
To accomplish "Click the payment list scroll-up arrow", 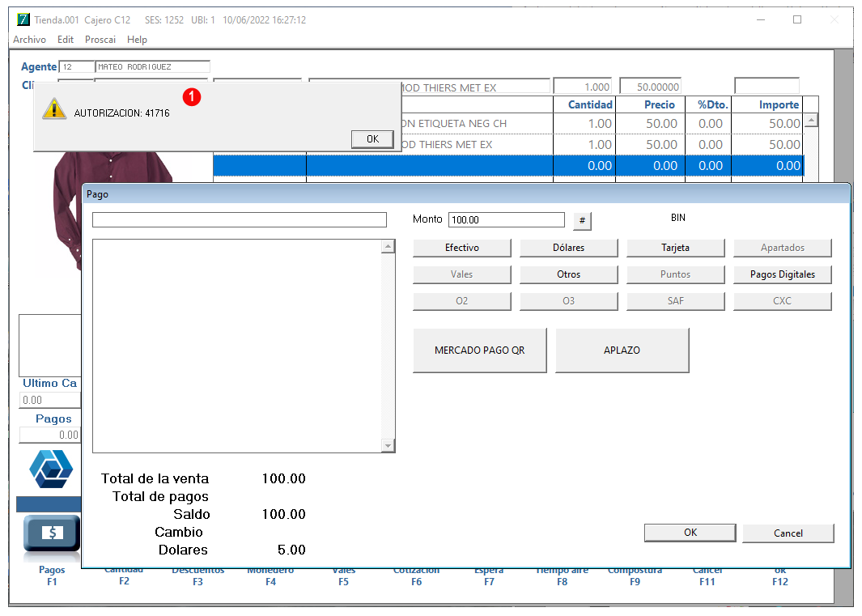I will point(389,246).
